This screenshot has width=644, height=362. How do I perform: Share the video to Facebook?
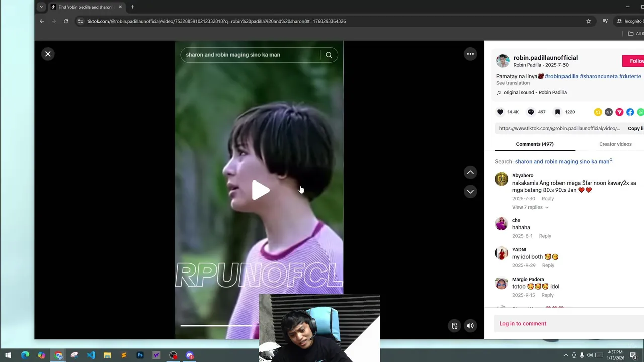point(630,112)
